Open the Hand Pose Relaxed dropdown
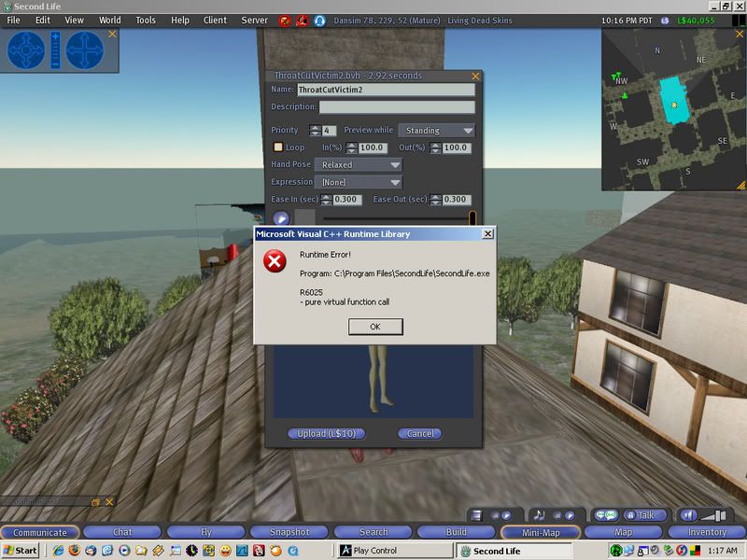The width and height of the screenshot is (747, 560). tap(359, 165)
